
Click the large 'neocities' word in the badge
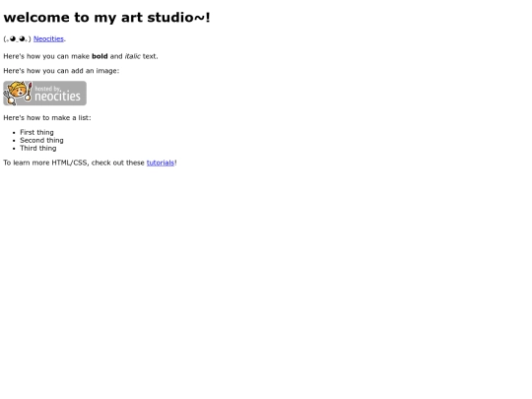point(57,97)
